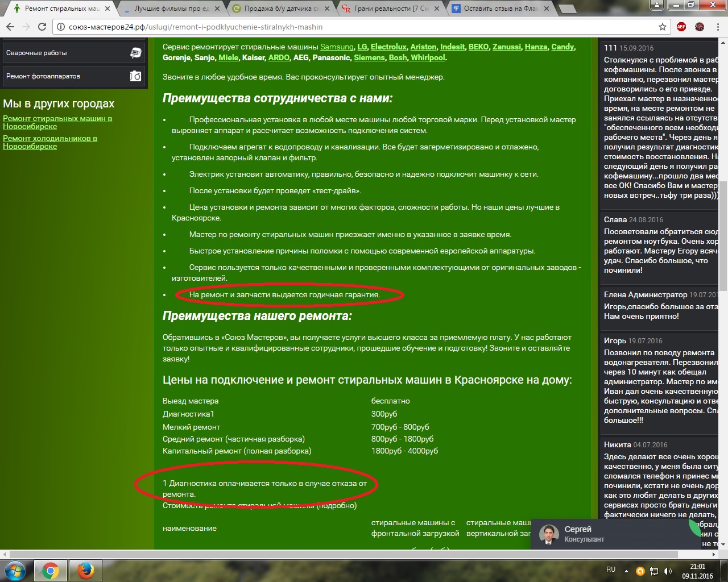This screenshot has width=728, height=582.
Task: Open the Adblock Plus extension
Action: pyautogui.click(x=681, y=27)
